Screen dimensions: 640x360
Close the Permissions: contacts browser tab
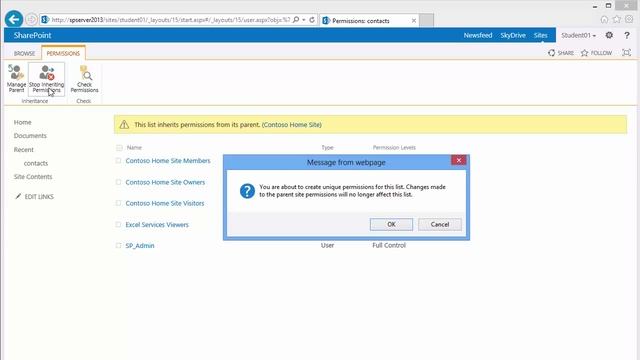[413, 20]
